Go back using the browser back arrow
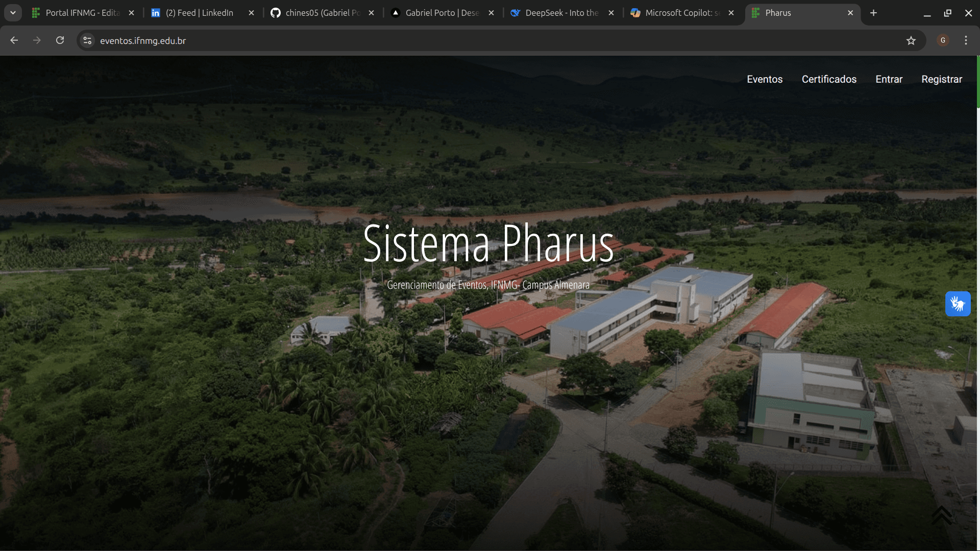Viewport: 980px width, 551px height. [14, 40]
